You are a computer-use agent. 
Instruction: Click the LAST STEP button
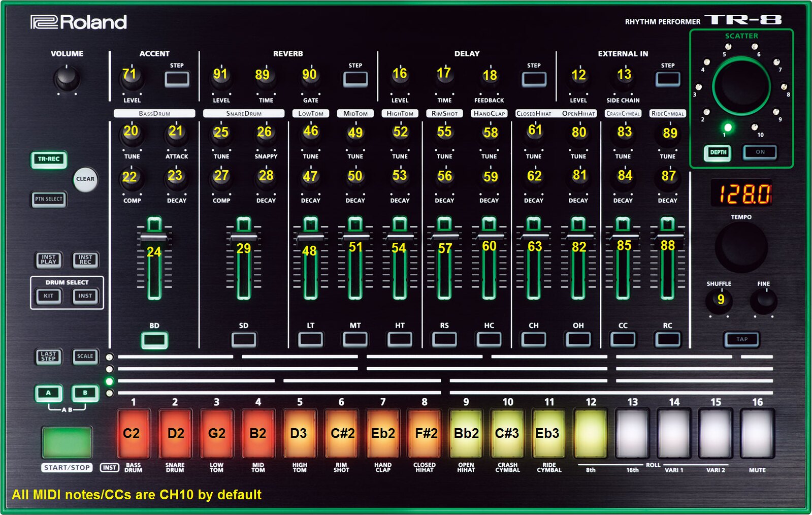pyautogui.click(x=49, y=357)
